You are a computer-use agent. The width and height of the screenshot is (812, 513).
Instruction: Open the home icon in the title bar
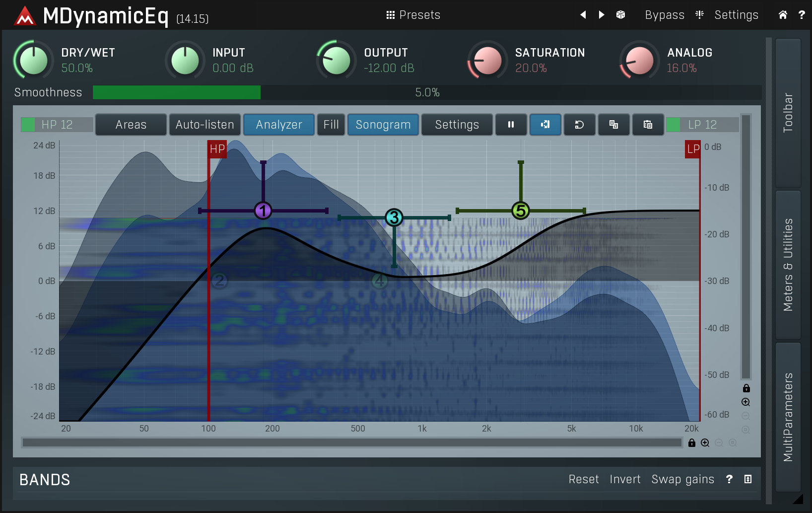(783, 15)
